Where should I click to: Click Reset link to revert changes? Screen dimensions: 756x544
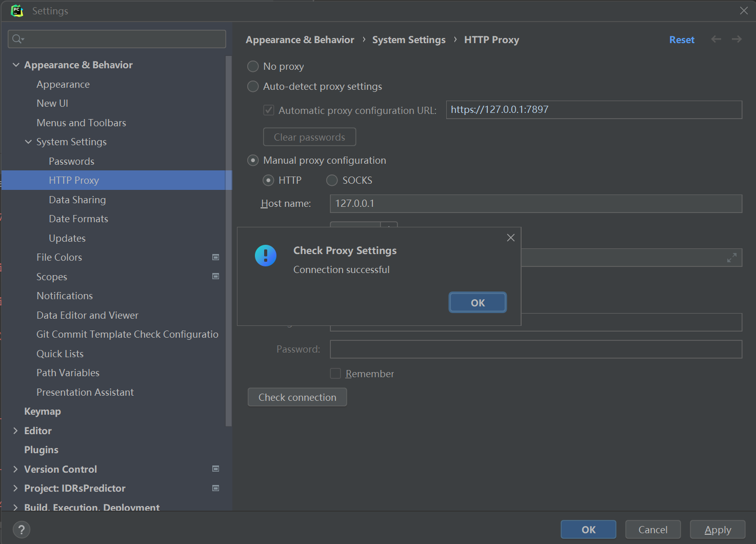682,40
